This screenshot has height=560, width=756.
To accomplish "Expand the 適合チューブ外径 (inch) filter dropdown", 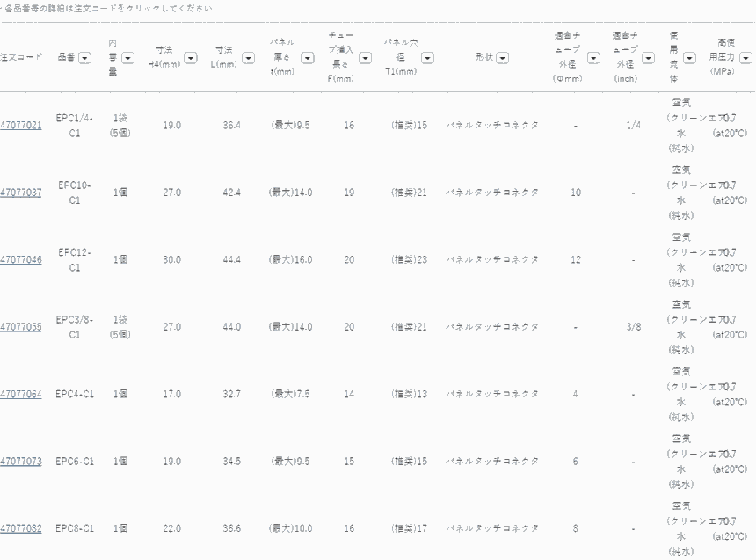I will pos(650,58).
